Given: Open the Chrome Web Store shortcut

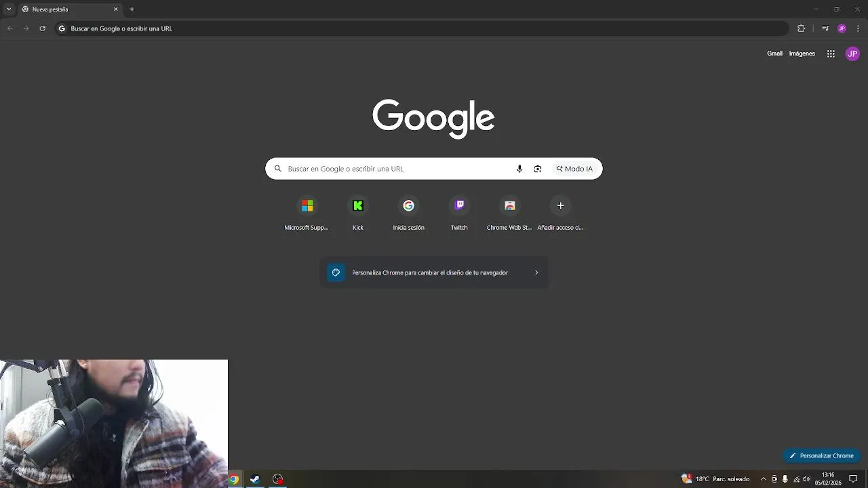Looking at the screenshot, I should (x=509, y=213).
